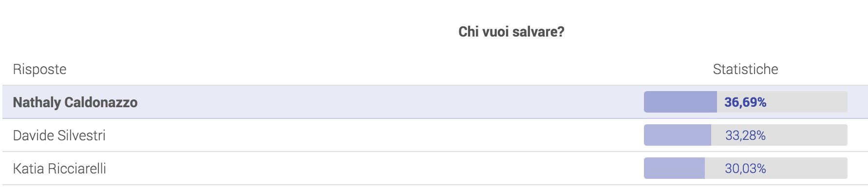The width and height of the screenshot is (868, 192).
Task: Click the 33,28% progress bar
Action: 745,135
